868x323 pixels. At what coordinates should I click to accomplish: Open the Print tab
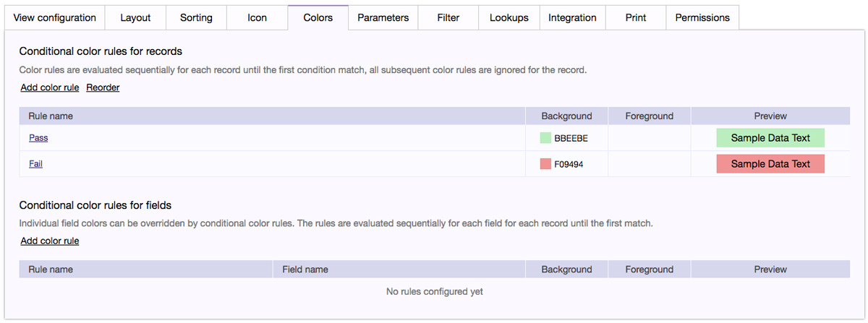tap(636, 17)
